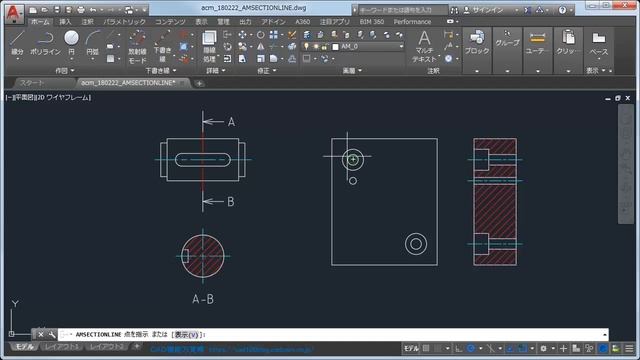Expand the 作図 (Draw) panel
Screen dimensions: 640x360
pyautogui.click(x=65, y=71)
